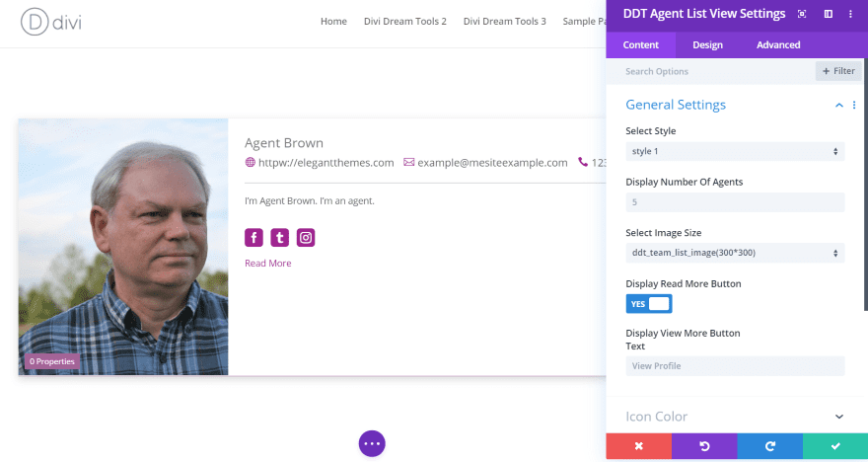This screenshot has height=462, width=868.
Task: Open the Select Image Size dropdown
Action: coord(735,253)
